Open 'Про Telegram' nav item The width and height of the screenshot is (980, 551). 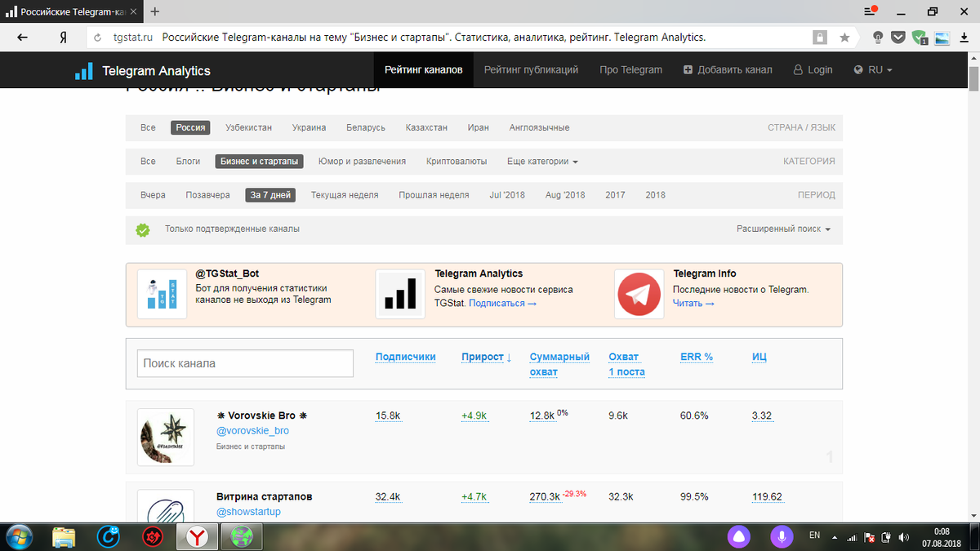(630, 70)
